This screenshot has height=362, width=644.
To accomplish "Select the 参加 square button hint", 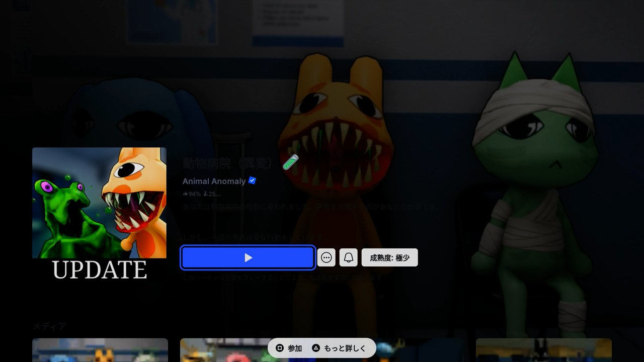I will [289, 348].
